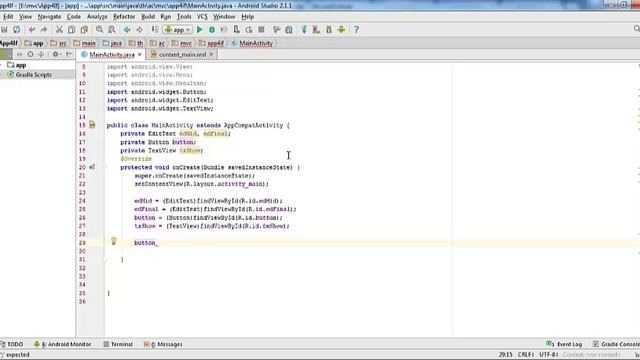
Task: Expand the app node in the project tree
Action: coord(1,65)
